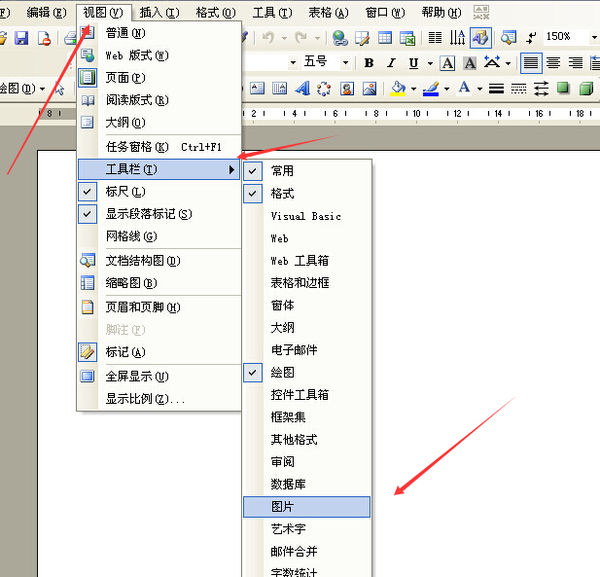The image size is (600, 577).
Task: Uncheck the 绘图 toolbar
Action: click(307, 372)
